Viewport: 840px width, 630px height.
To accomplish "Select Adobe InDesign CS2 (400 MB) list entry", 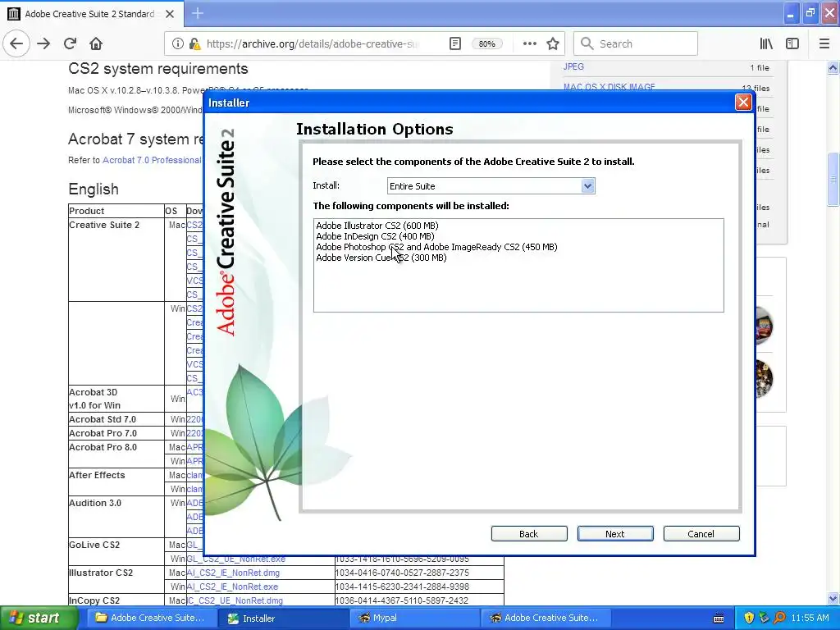I will point(375,236).
